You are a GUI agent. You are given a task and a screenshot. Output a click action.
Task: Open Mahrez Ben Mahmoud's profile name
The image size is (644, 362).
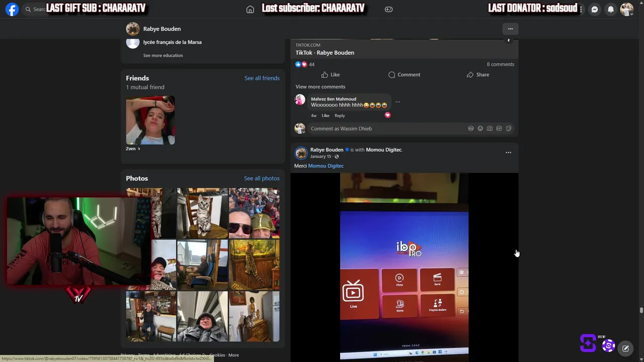(x=334, y=99)
